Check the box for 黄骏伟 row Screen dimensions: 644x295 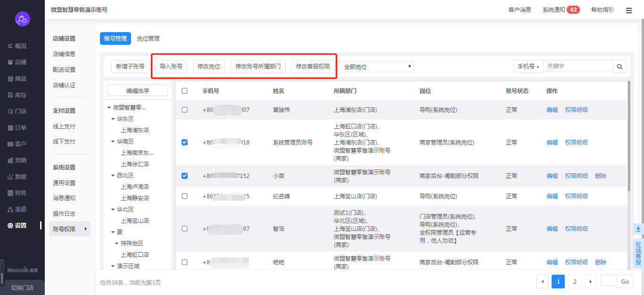coord(184,110)
